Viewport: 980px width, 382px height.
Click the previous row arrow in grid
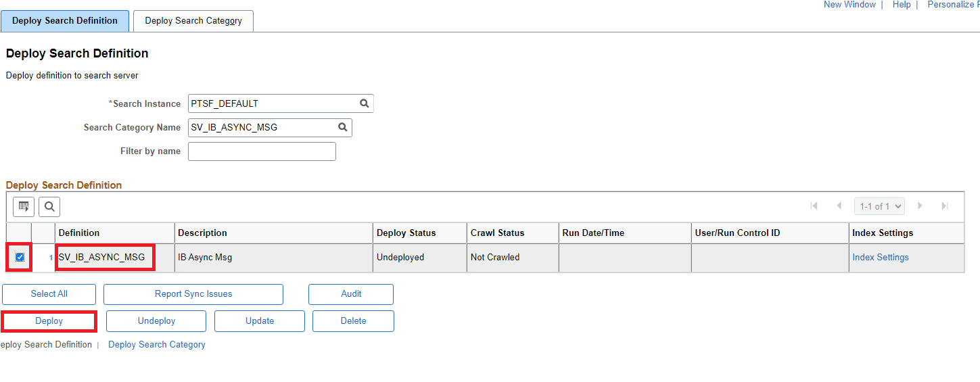pyautogui.click(x=839, y=206)
